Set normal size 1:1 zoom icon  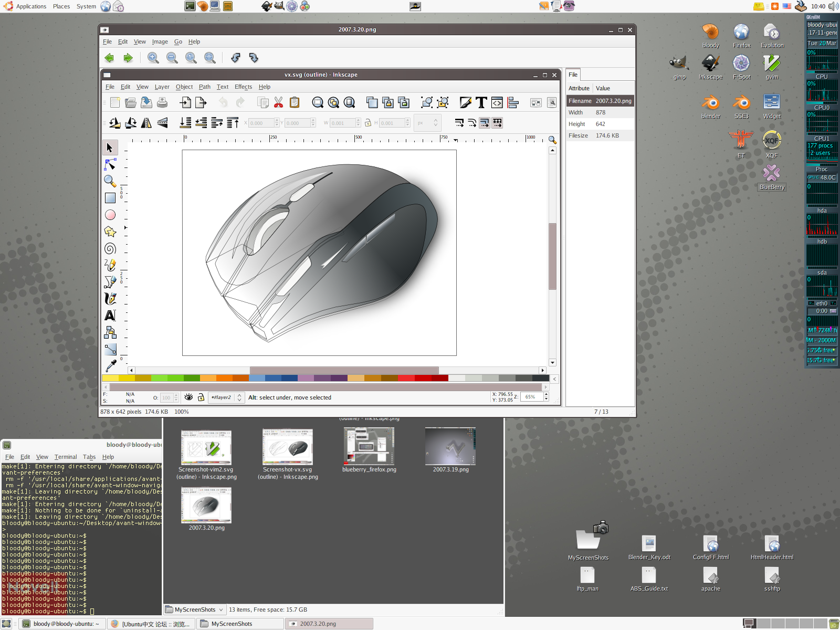click(191, 58)
